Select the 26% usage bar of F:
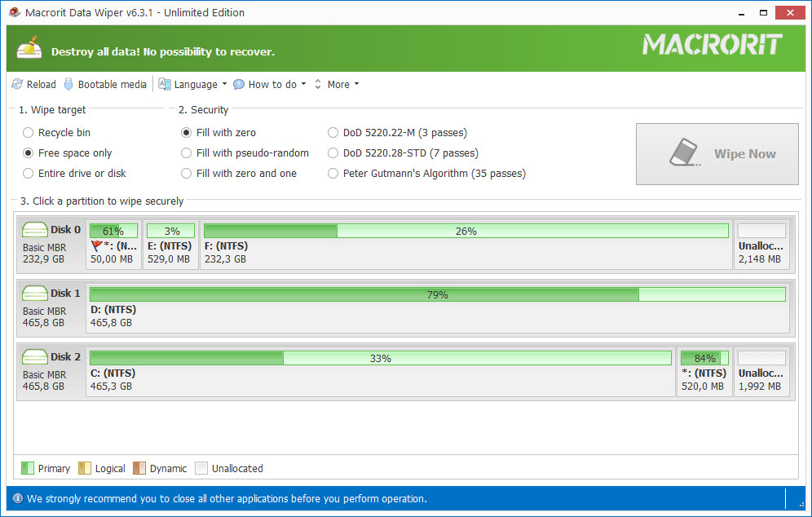 tap(466, 231)
